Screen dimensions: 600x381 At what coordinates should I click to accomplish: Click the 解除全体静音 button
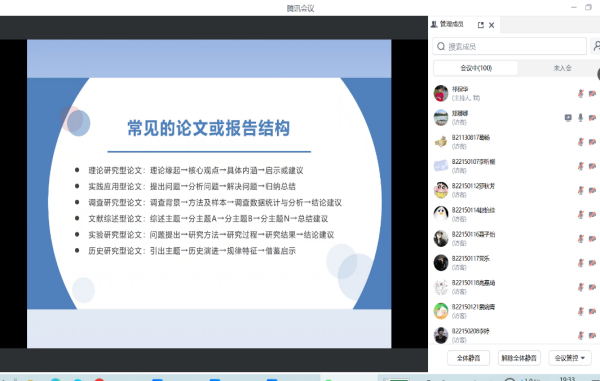tap(519, 358)
